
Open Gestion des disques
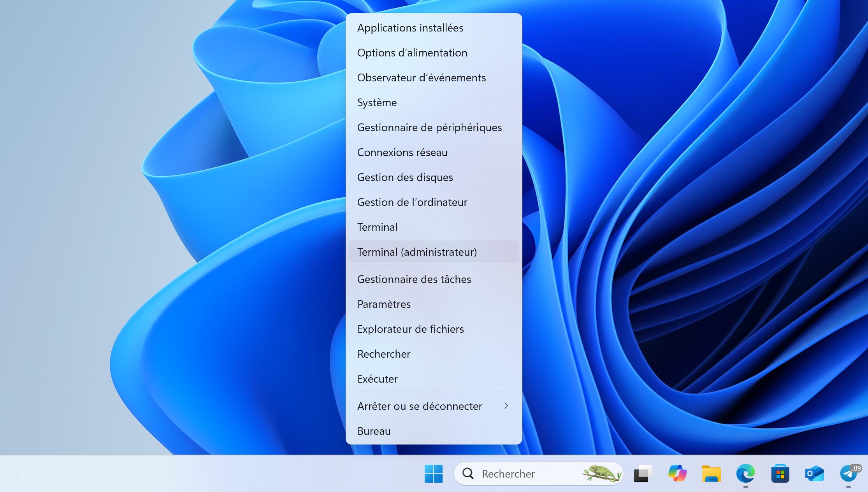[405, 177]
